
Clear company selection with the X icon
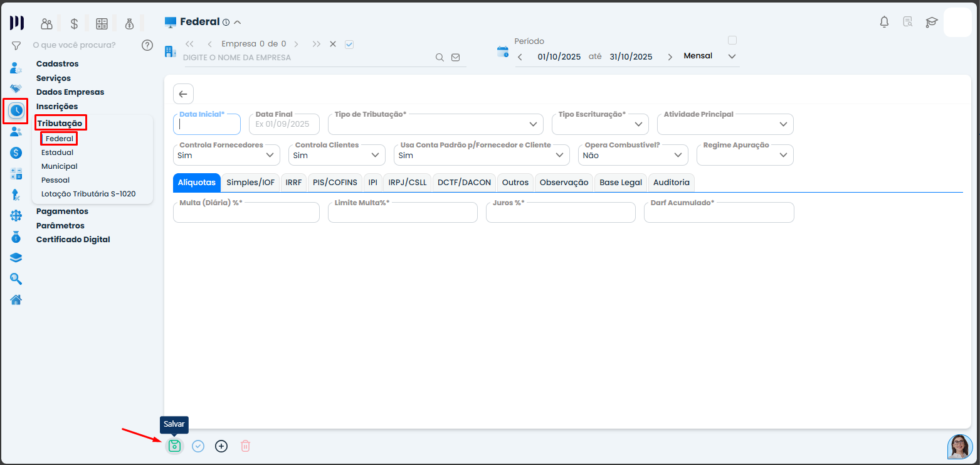(333, 44)
